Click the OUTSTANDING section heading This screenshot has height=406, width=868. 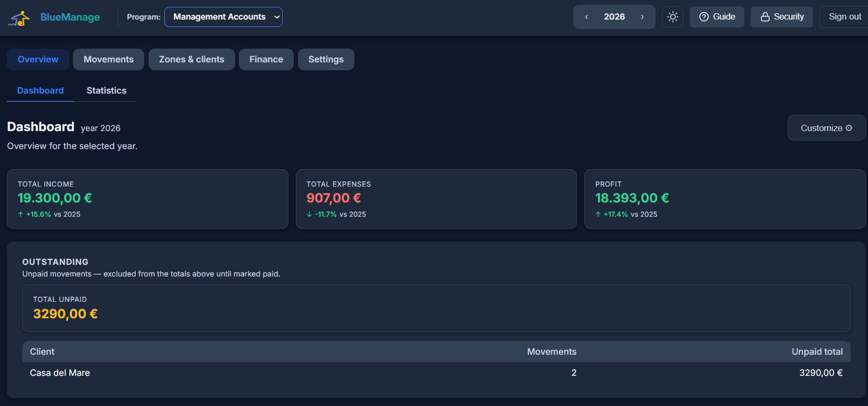pos(55,262)
